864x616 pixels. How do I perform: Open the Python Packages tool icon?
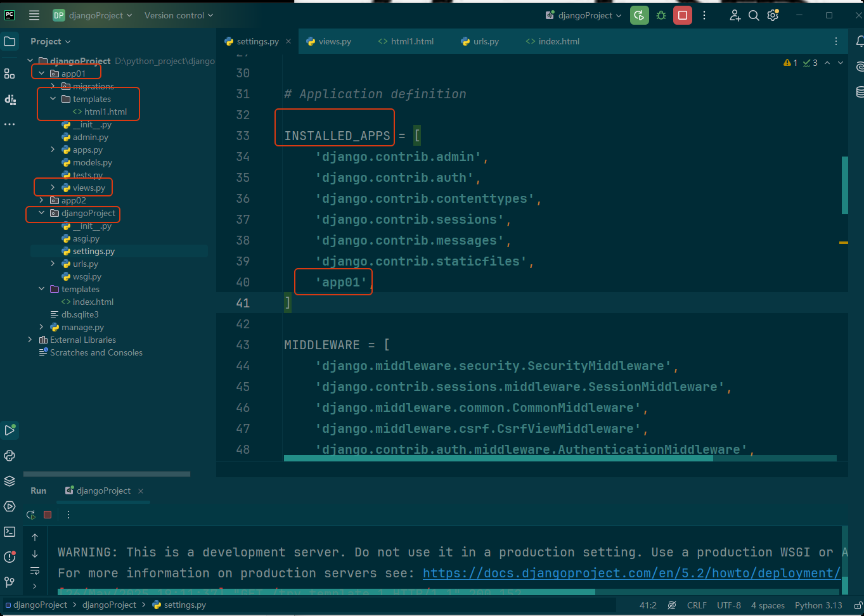(10, 456)
